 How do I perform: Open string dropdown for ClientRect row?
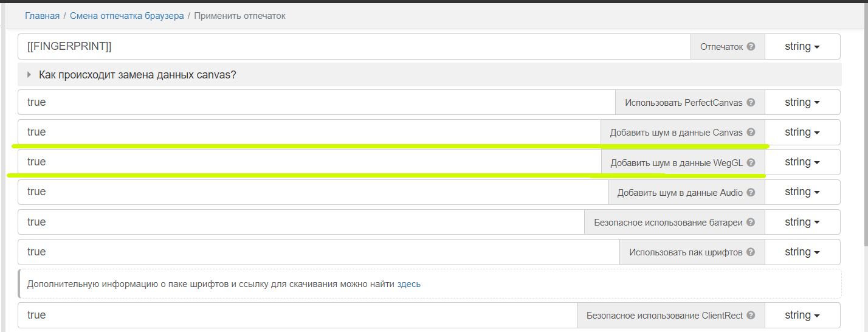click(802, 316)
